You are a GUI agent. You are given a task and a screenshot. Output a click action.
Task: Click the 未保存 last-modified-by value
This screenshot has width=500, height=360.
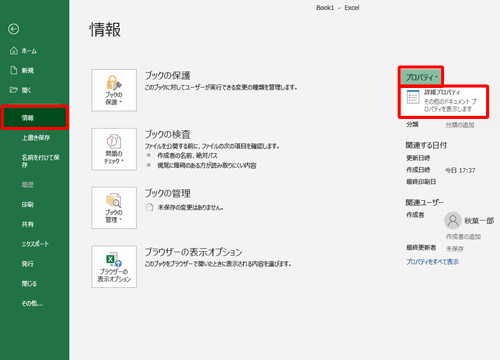[455, 248]
